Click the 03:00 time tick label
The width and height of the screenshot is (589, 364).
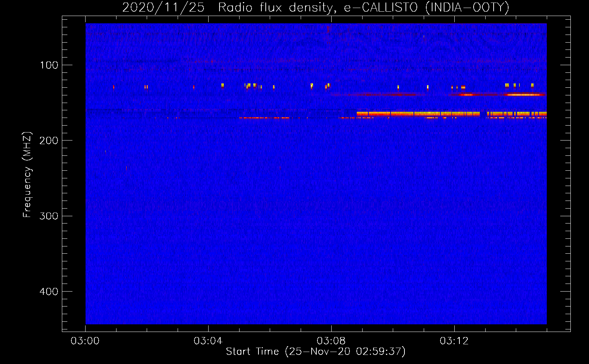[x=85, y=341]
